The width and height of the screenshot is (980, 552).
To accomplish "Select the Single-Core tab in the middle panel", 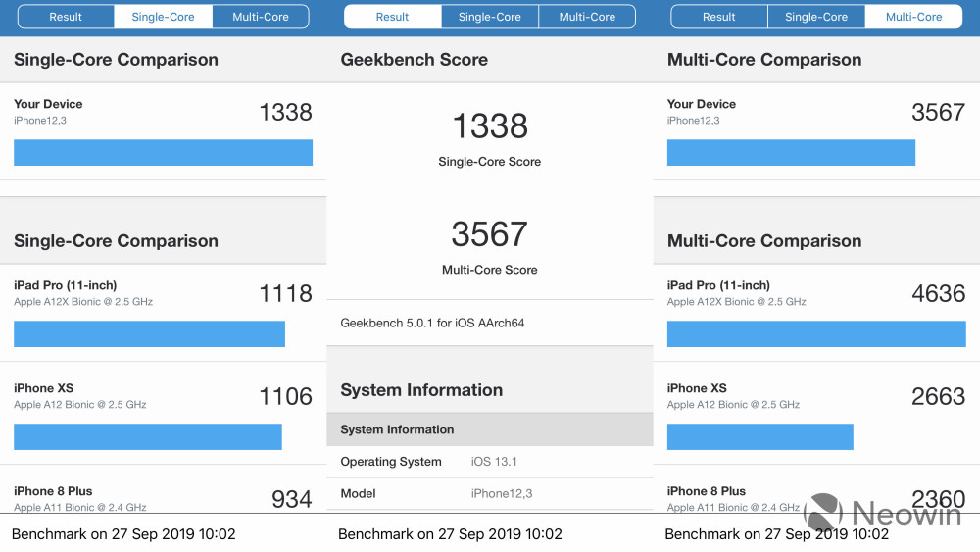I will coord(490,17).
